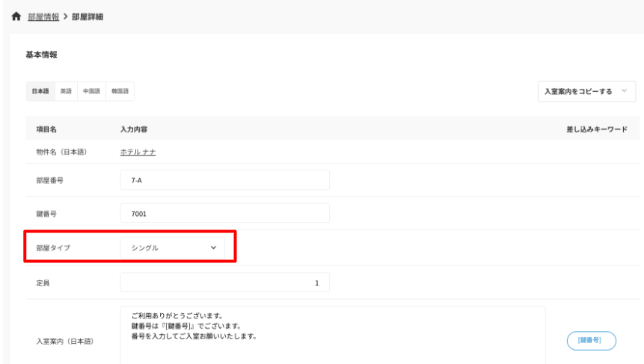Open the ホテル ナナ property link

coord(138,152)
